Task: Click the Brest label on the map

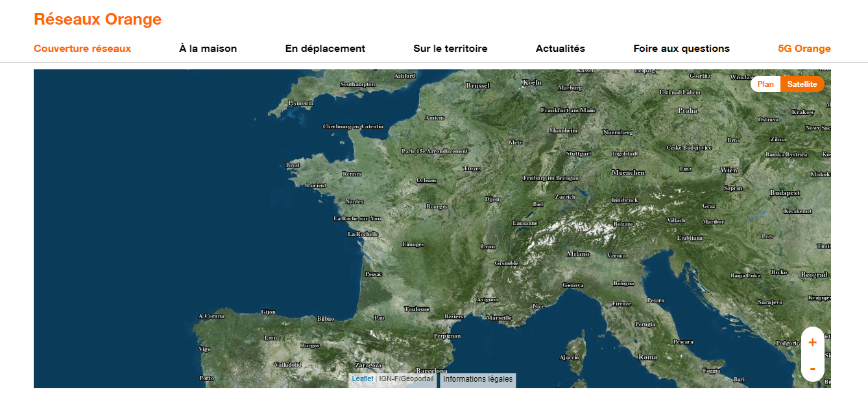Action: coord(293,165)
